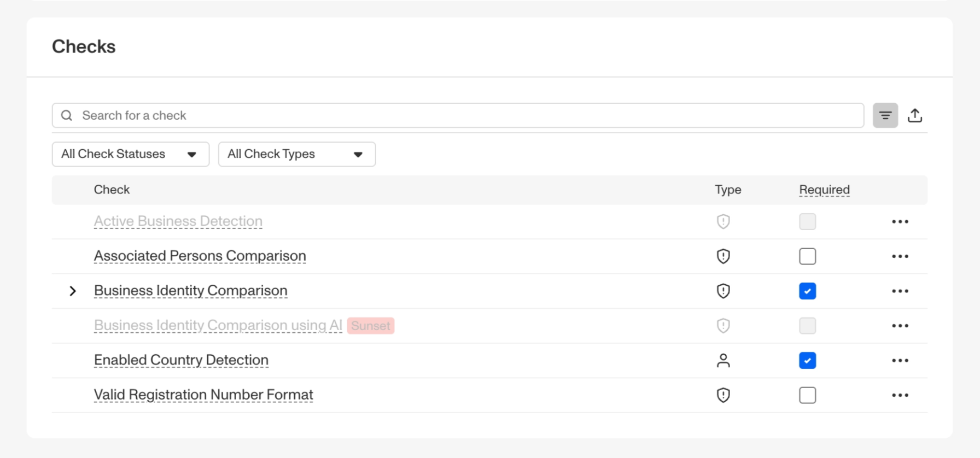Click the Required column header
The image size is (980, 458).
coord(824,190)
